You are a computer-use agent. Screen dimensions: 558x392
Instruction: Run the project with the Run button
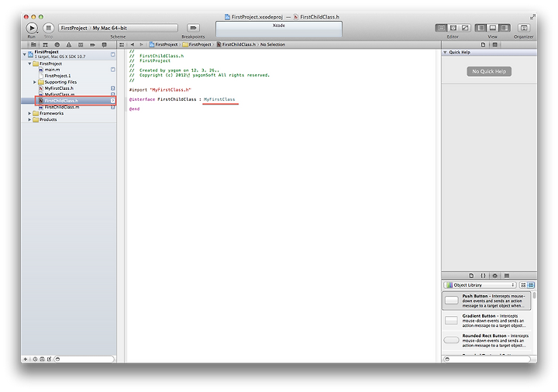coord(32,28)
